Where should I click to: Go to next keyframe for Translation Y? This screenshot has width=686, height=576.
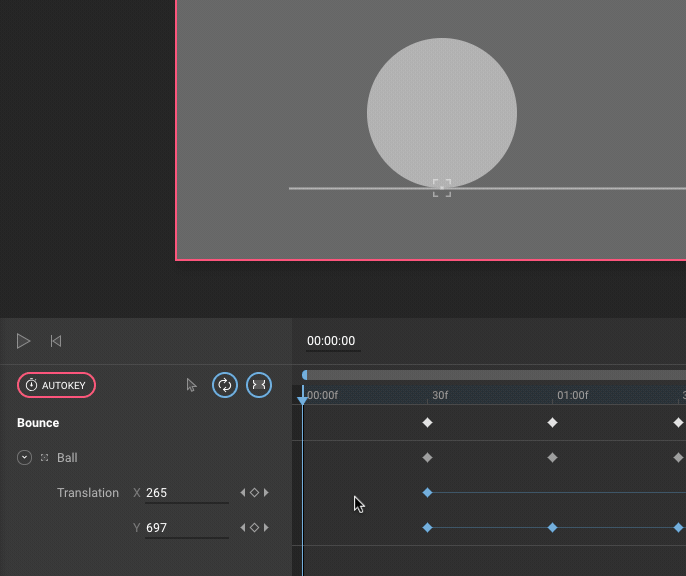[266, 528]
